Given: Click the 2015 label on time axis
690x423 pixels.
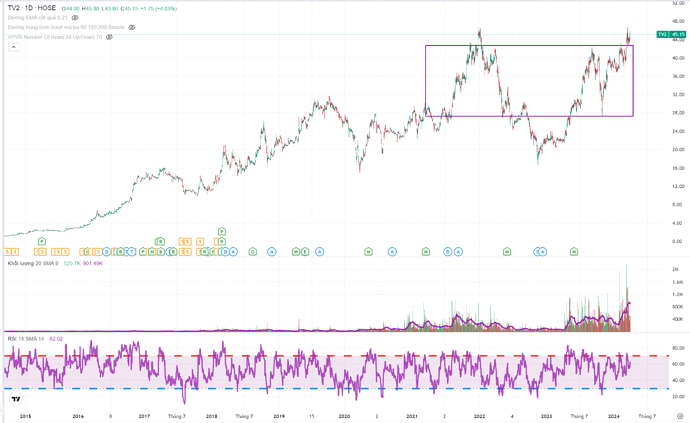Looking at the screenshot, I should pos(26,416).
